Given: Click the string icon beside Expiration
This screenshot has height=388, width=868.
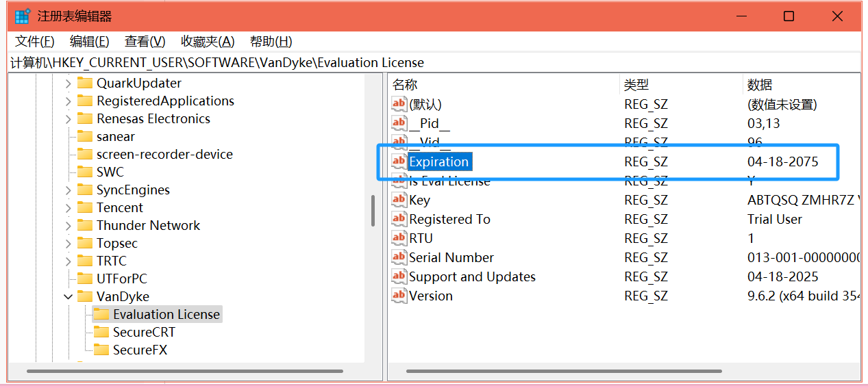Looking at the screenshot, I should (399, 161).
